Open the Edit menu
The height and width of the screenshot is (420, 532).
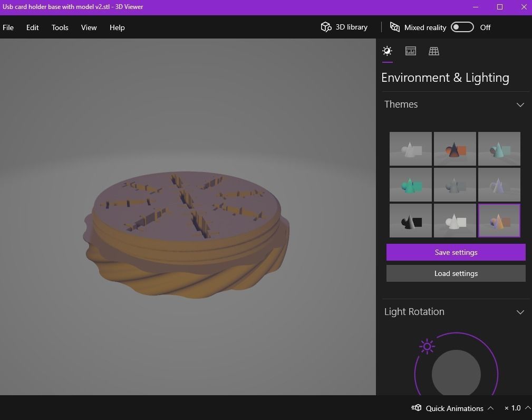click(x=33, y=27)
